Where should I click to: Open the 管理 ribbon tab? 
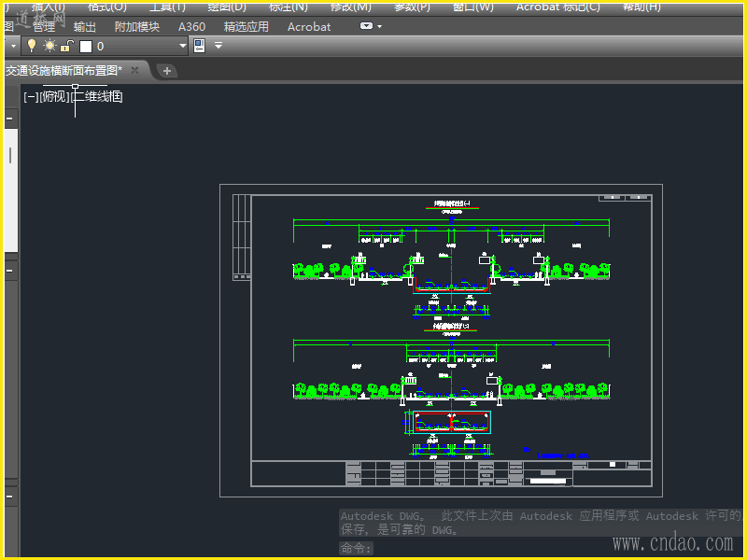pyautogui.click(x=44, y=27)
